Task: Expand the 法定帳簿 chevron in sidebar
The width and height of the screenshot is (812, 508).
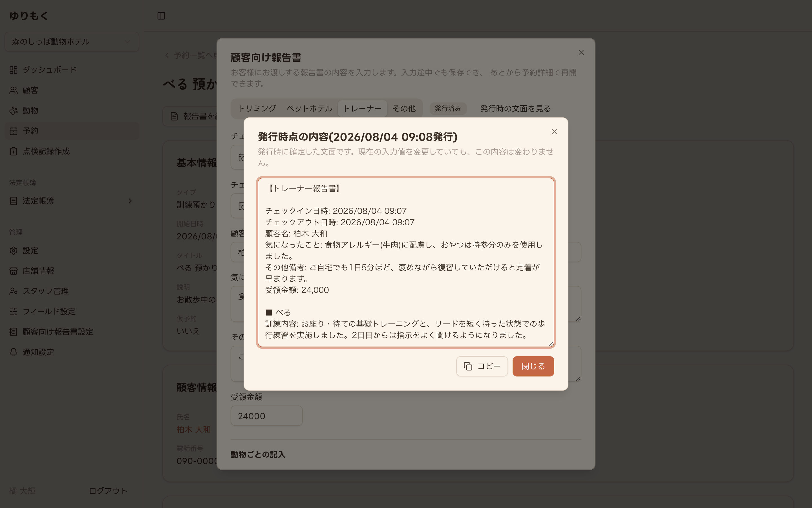Action: point(130,201)
